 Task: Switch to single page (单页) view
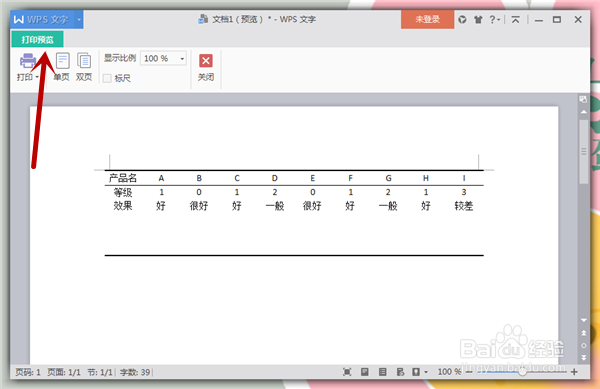pyautogui.click(x=62, y=67)
